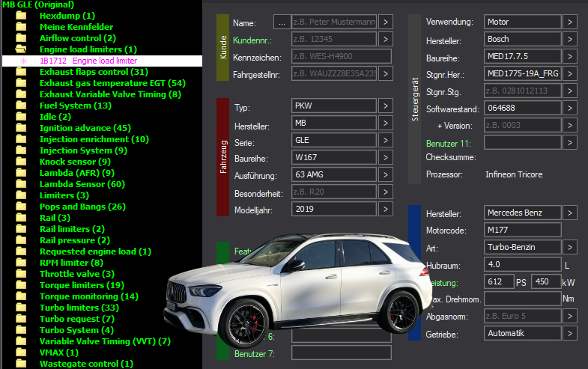Click the Knock sensor (9) folder icon
This screenshot has width=588, height=369.
pyautogui.click(x=22, y=162)
